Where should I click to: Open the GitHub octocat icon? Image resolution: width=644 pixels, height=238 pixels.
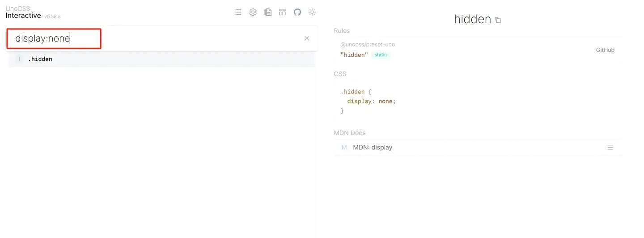[x=297, y=12]
